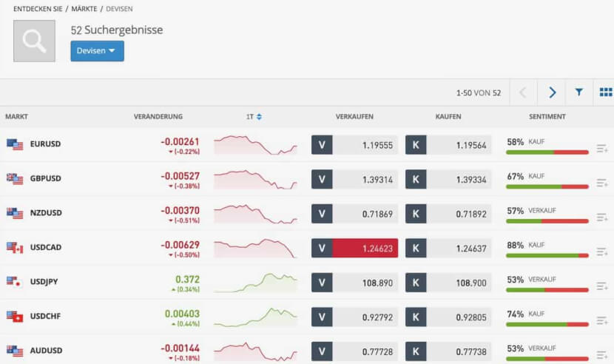
Task: Open the filter funnel icon
Action: click(578, 92)
